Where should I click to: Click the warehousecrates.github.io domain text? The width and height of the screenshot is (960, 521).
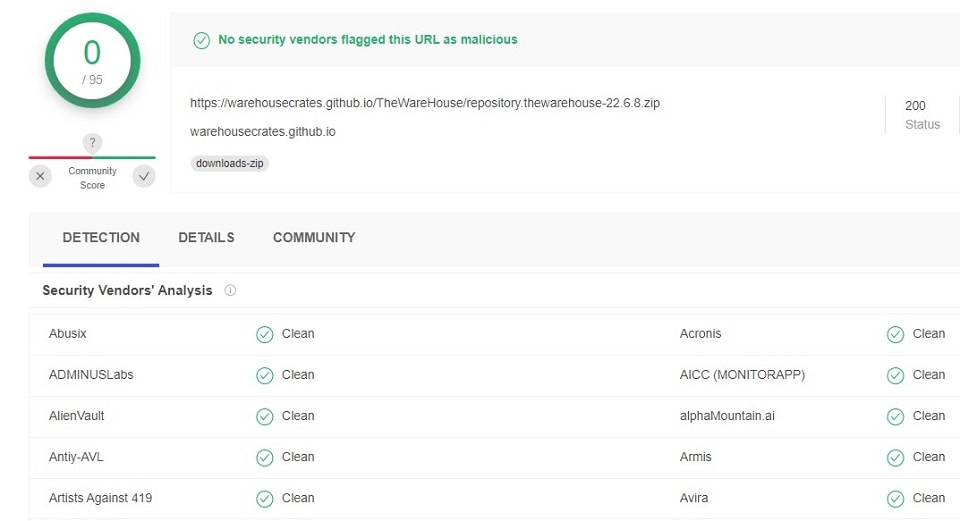(x=262, y=132)
